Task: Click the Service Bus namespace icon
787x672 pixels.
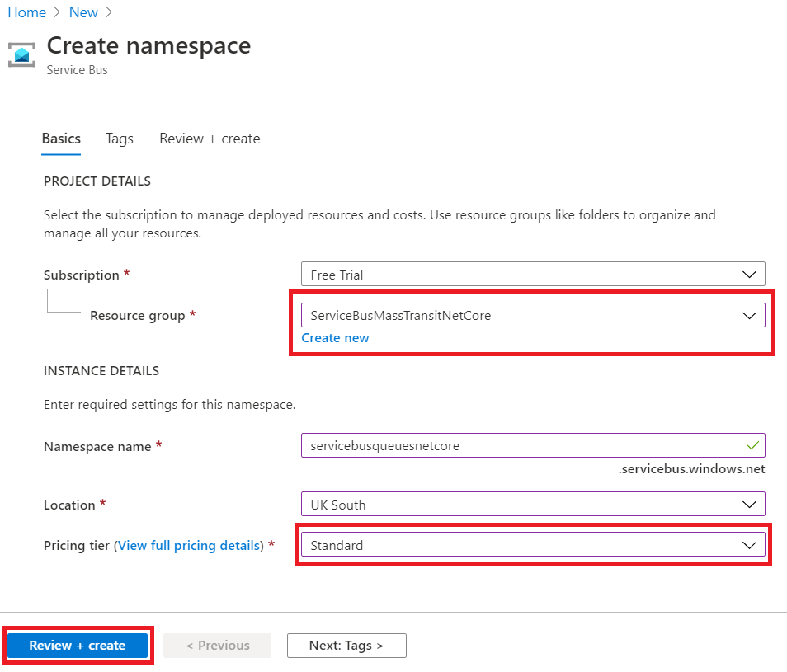Action: (21, 55)
